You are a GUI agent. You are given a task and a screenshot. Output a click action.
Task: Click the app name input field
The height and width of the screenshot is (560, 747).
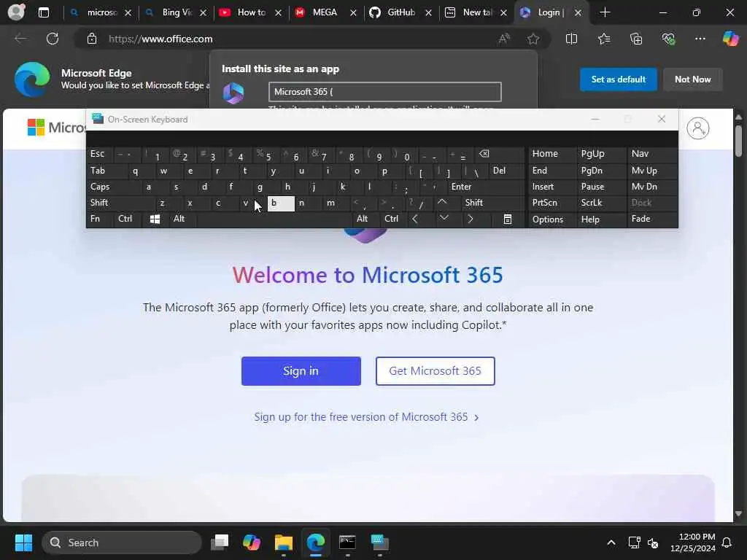[385, 92]
